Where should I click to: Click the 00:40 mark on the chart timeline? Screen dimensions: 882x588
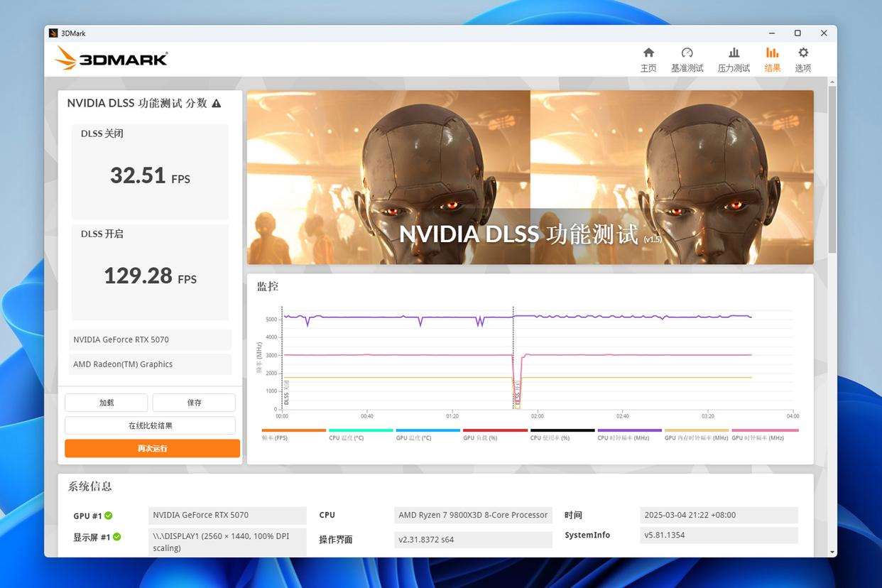pos(367,416)
